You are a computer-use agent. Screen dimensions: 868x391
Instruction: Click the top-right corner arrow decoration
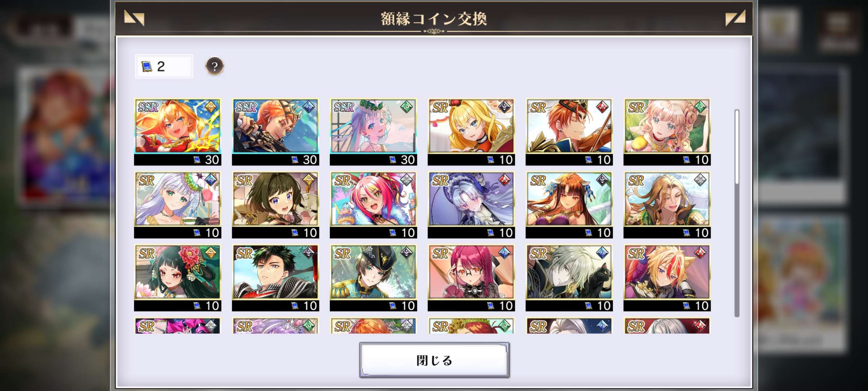pos(735,18)
